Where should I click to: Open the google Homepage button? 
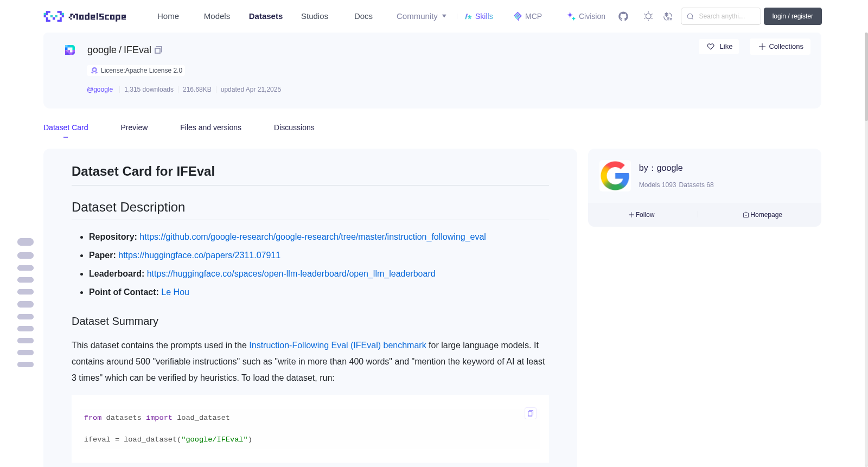[762, 215]
